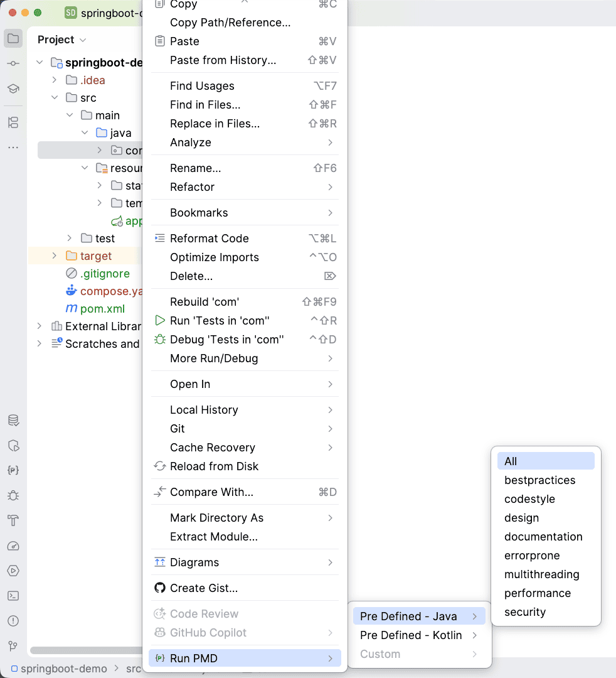Choose 'Pre Defined - Kotlin' submenu
The width and height of the screenshot is (616, 678).
(x=411, y=635)
